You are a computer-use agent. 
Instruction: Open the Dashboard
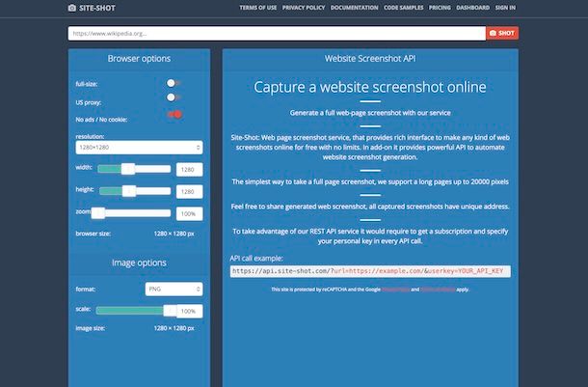pyautogui.click(x=473, y=8)
